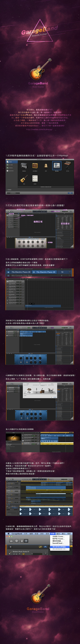Image resolution: width=80 pixels, height=644 pixels.
Task: Open the 帮助 menu
Action: [x=69, y=534]
